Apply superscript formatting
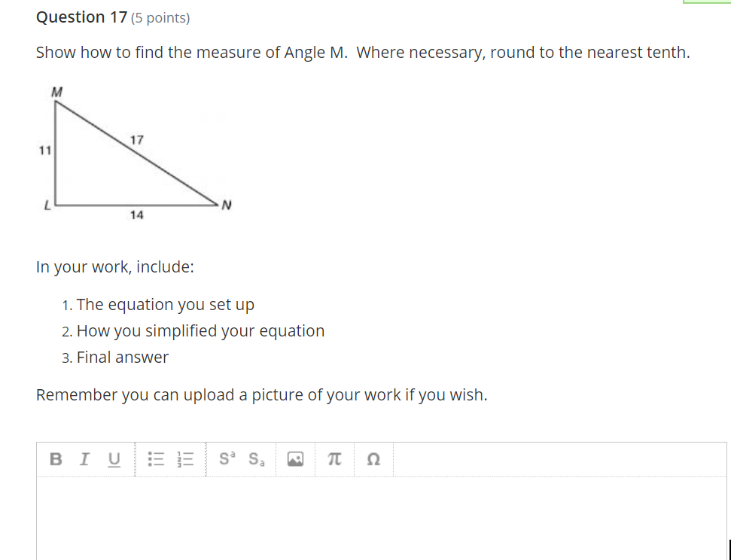Image resolution: width=731 pixels, height=560 pixels. point(227,459)
